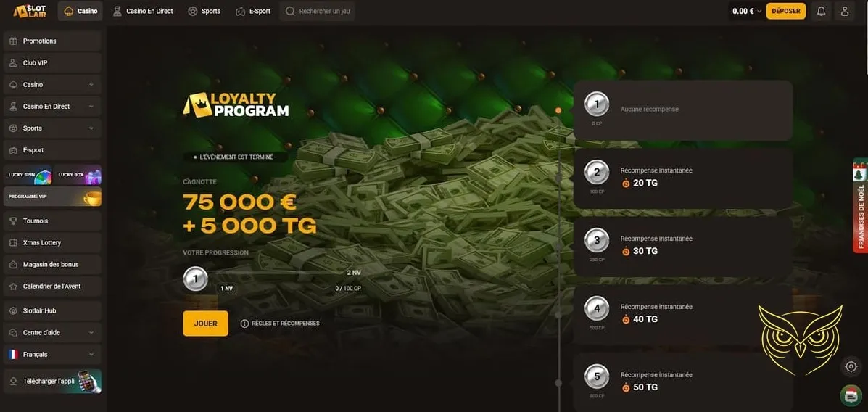Click the Slot Lair logo
Viewport: 868px width, 412px height.
(30, 11)
